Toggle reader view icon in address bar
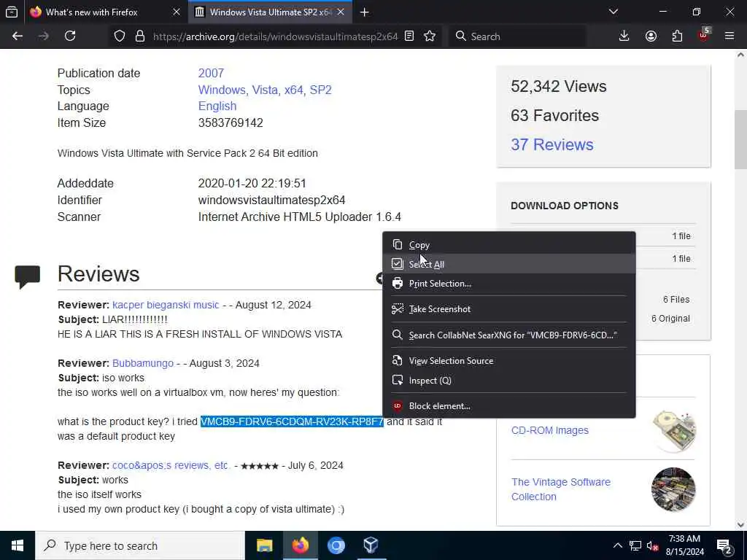Screen dimensions: 747x560 (x=409, y=36)
